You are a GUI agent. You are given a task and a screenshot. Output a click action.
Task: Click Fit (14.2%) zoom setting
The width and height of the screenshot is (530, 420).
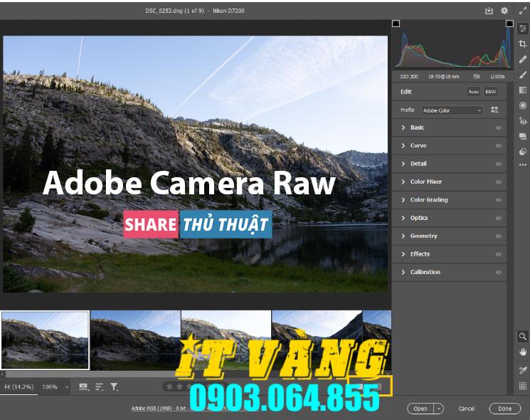coord(19,387)
